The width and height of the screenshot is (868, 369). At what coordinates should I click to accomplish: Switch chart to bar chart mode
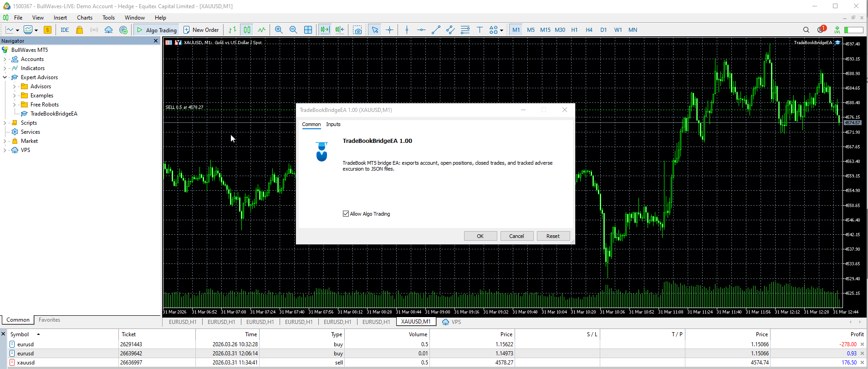coord(232,30)
